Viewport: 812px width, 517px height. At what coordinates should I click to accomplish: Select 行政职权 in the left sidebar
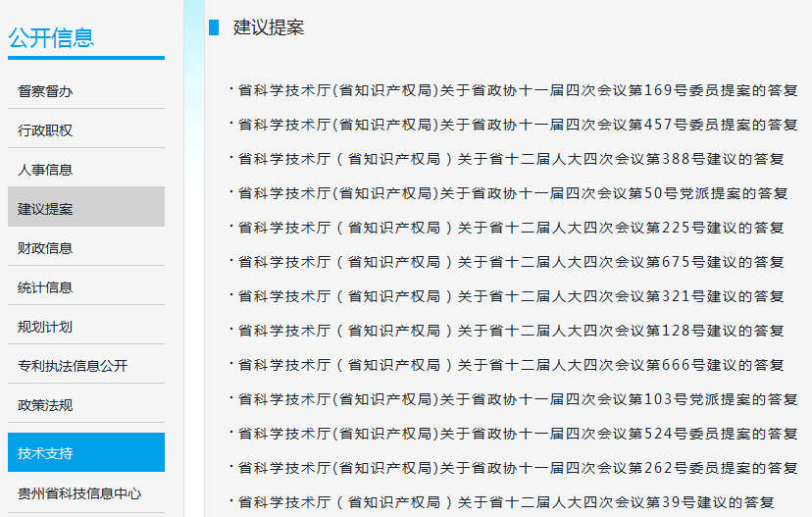coord(46,130)
